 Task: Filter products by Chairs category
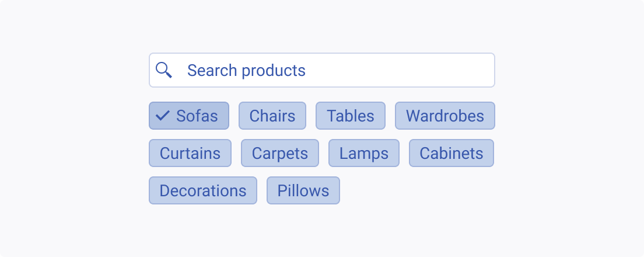coord(272,116)
